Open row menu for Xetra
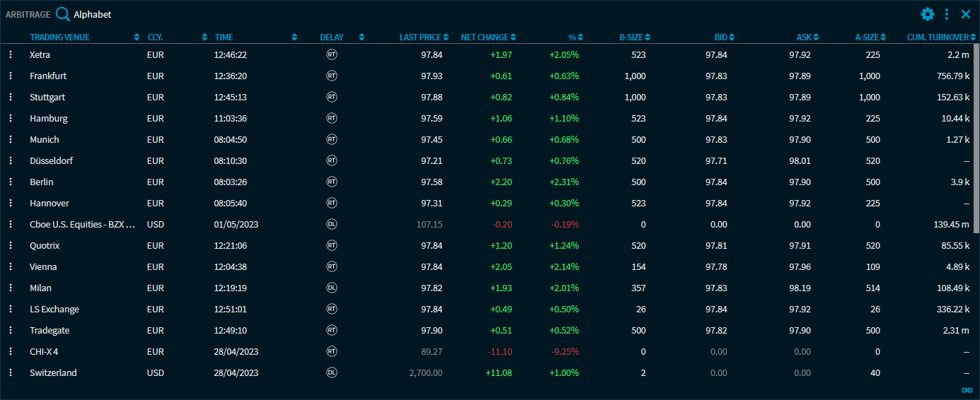Viewport: 980px width, 400px height. (11, 54)
